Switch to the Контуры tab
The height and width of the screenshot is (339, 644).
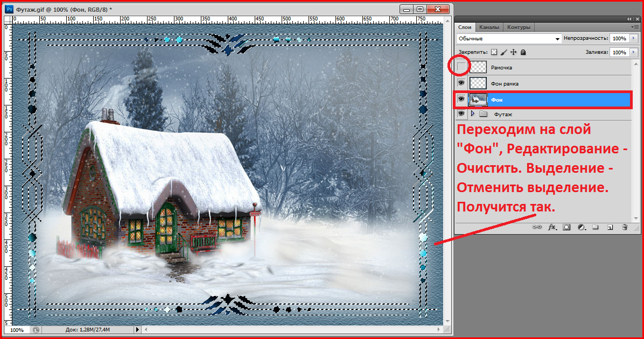(x=519, y=27)
